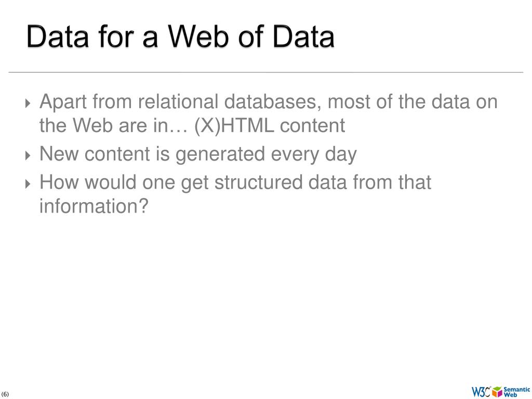
Task: Click the line 'New content is generated every day'
Action: click(x=198, y=154)
